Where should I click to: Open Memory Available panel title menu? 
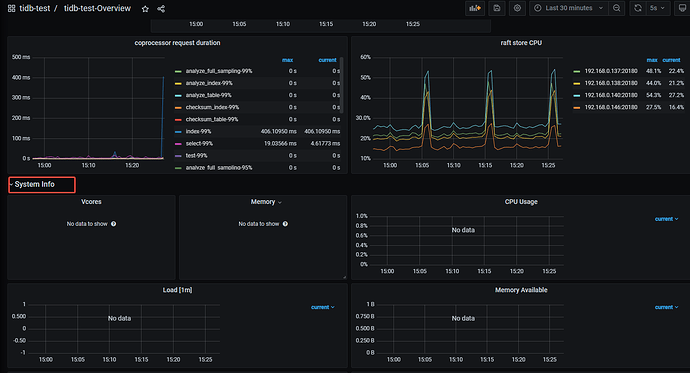[521, 290]
